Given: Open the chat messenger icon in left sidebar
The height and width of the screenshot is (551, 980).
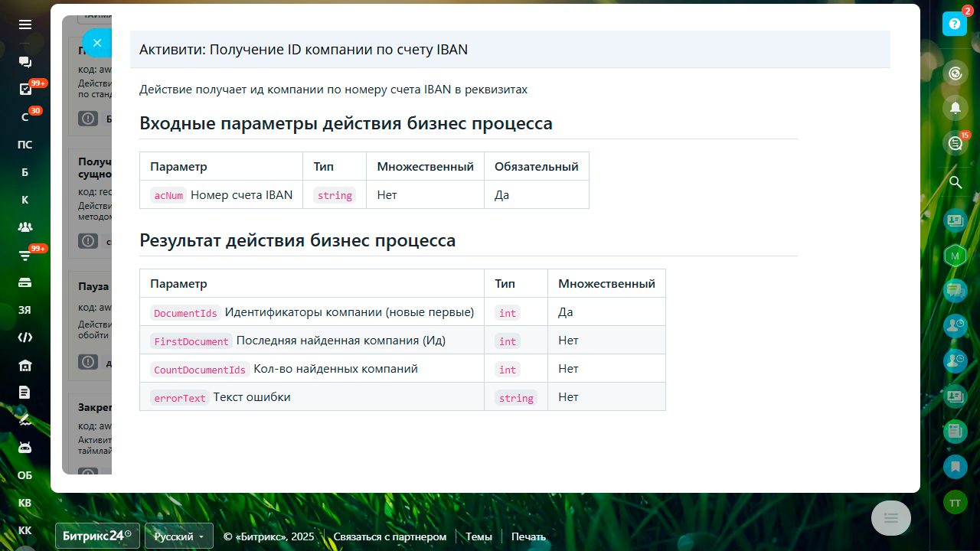Looking at the screenshot, I should 25,62.
